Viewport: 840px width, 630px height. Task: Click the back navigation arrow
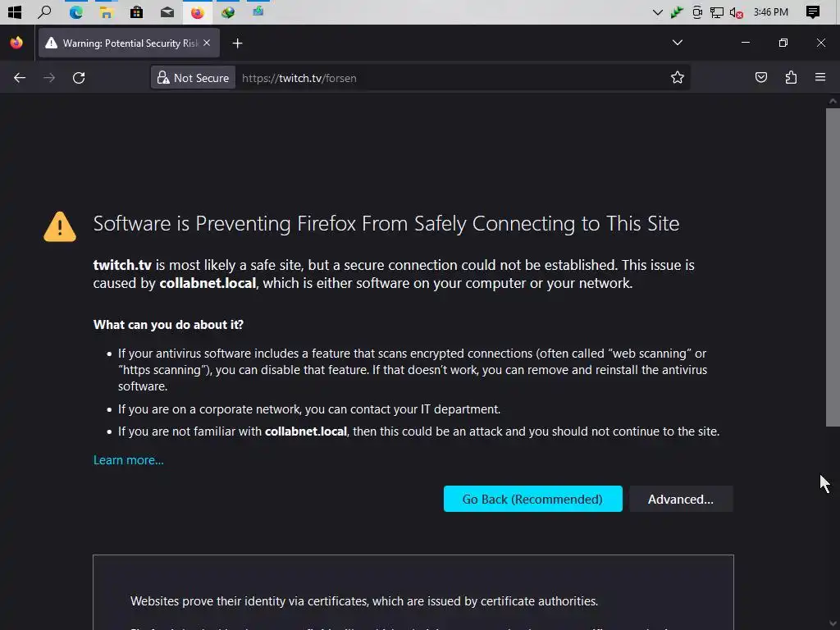coord(20,78)
